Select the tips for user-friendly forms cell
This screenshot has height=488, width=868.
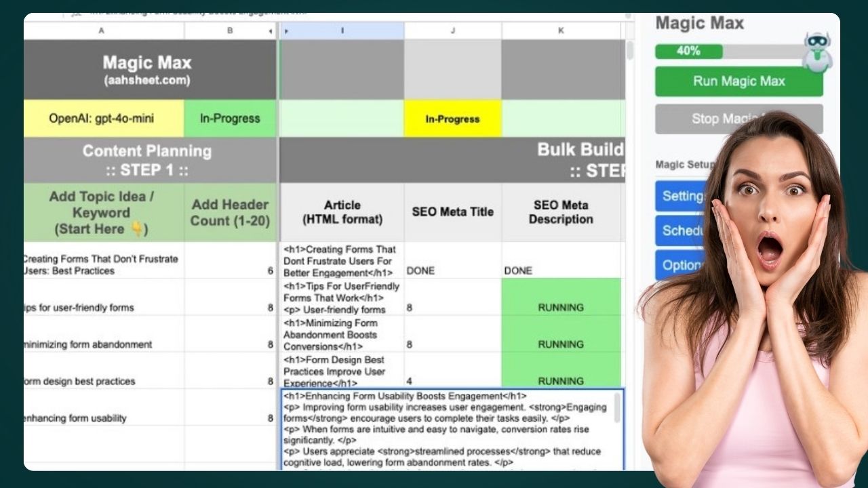104,297
